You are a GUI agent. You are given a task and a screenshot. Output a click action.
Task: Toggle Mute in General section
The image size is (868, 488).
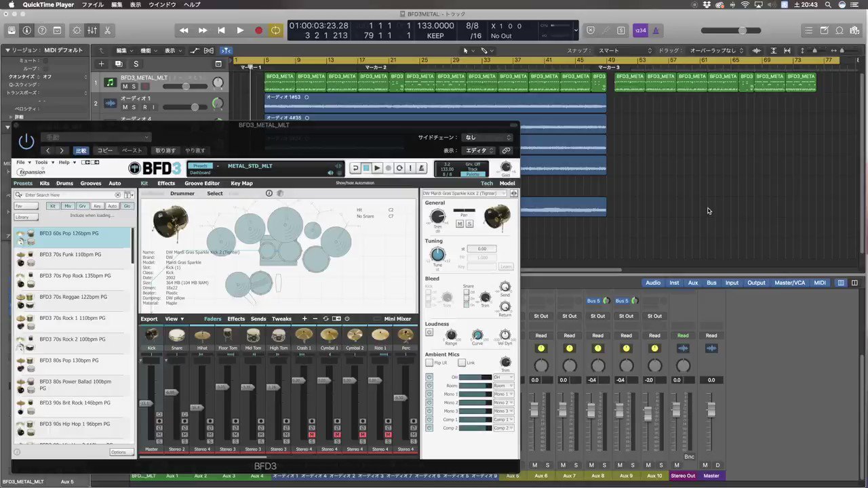460,224
